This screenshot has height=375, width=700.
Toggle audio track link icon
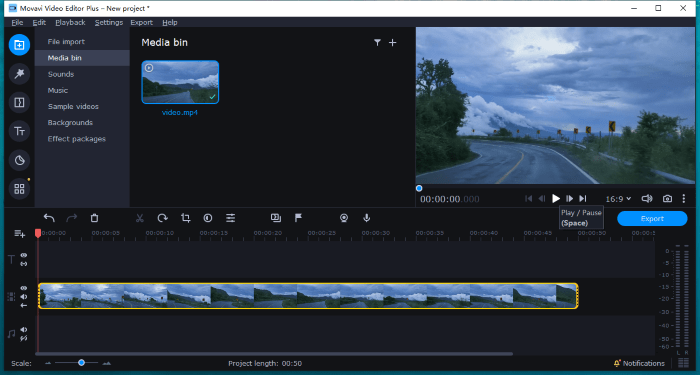pyautogui.click(x=24, y=338)
